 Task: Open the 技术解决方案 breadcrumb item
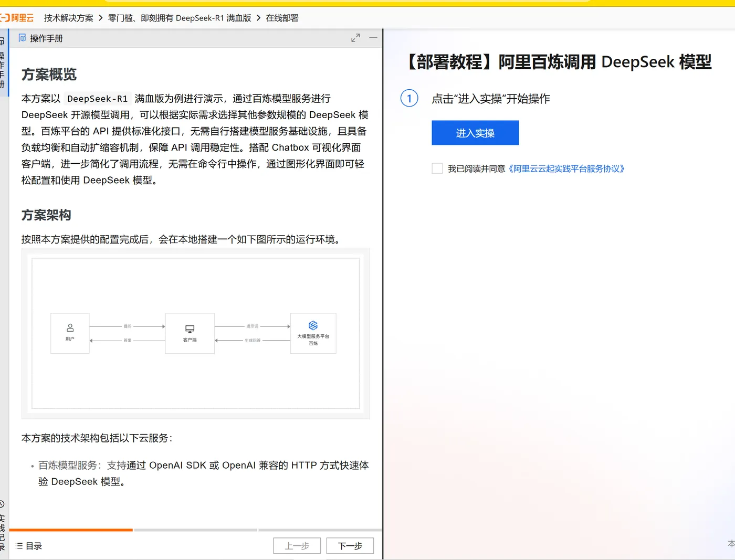point(68,17)
